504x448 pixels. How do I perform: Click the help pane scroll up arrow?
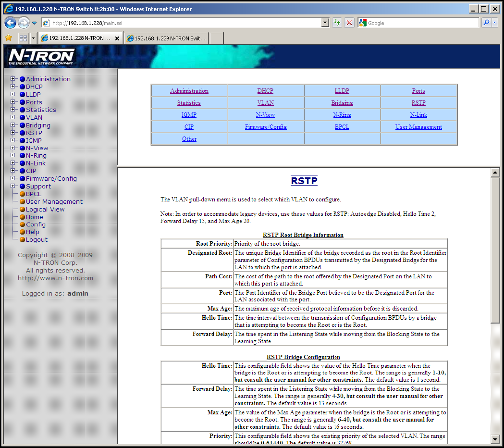tap(495, 173)
